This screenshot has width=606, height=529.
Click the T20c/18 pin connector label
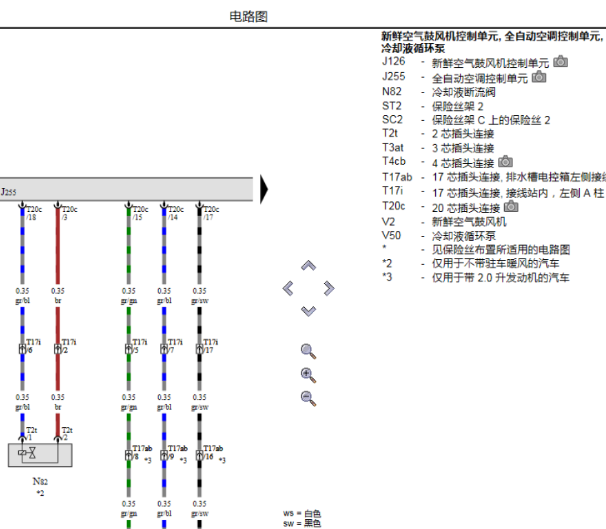pyautogui.click(x=34, y=213)
